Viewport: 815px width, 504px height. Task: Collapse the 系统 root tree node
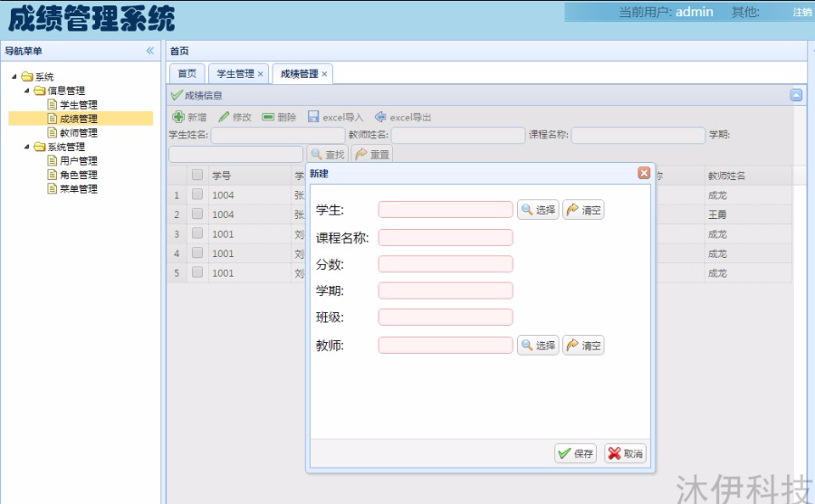click(14, 76)
